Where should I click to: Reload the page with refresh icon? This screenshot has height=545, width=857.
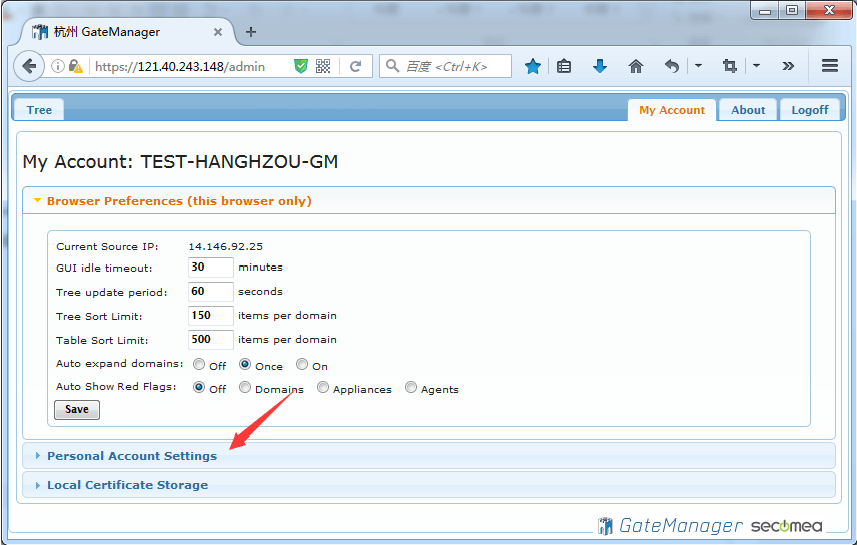355,66
